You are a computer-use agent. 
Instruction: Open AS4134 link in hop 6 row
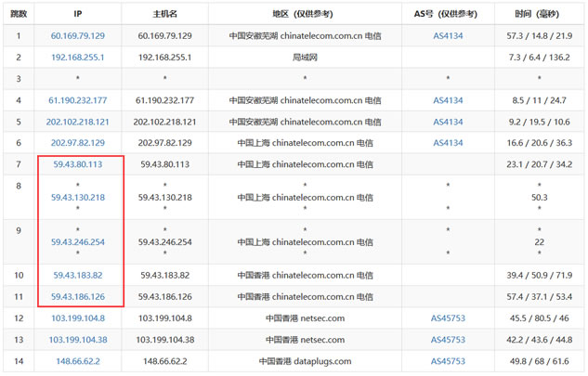click(448, 143)
